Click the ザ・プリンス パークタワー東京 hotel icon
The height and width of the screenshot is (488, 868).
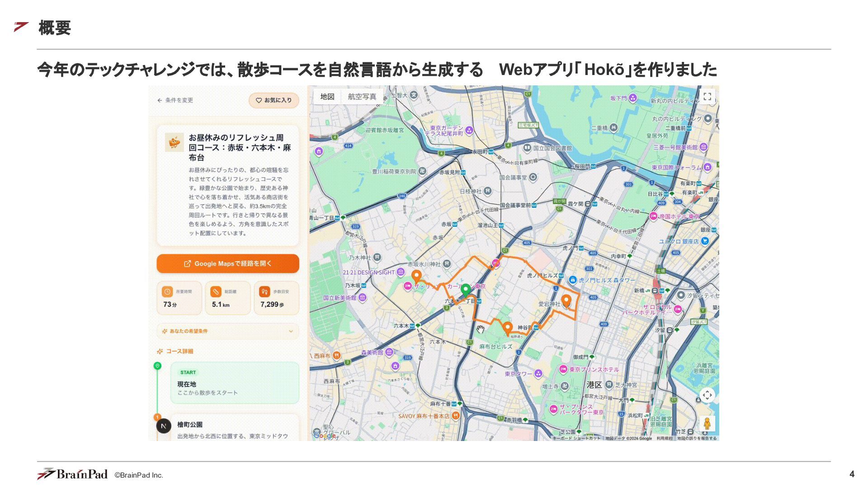[553, 409]
